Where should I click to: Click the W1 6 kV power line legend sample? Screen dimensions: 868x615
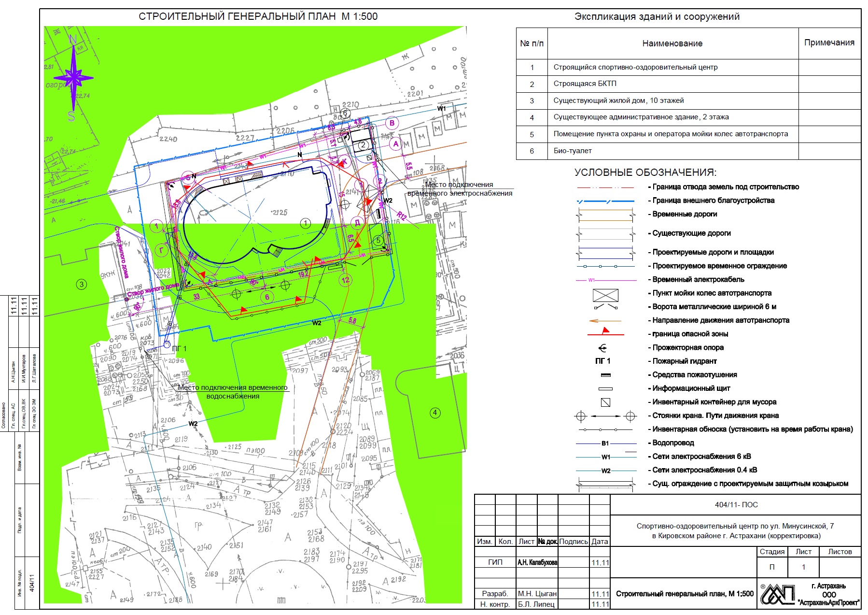pos(605,457)
